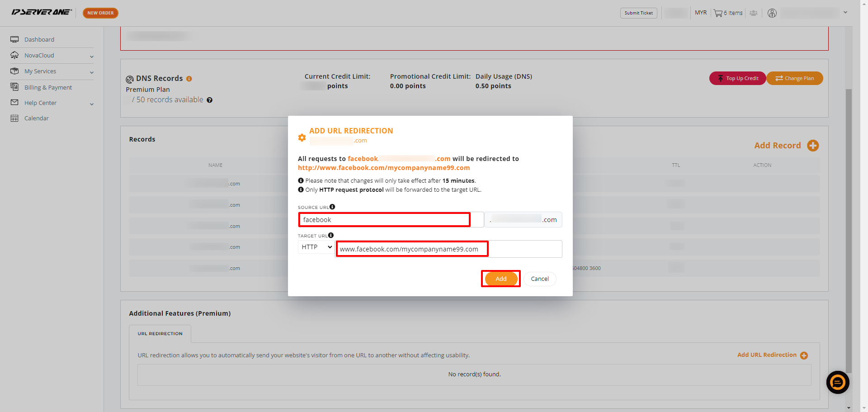
Task: Click the Add Record plus icon
Action: pos(813,146)
